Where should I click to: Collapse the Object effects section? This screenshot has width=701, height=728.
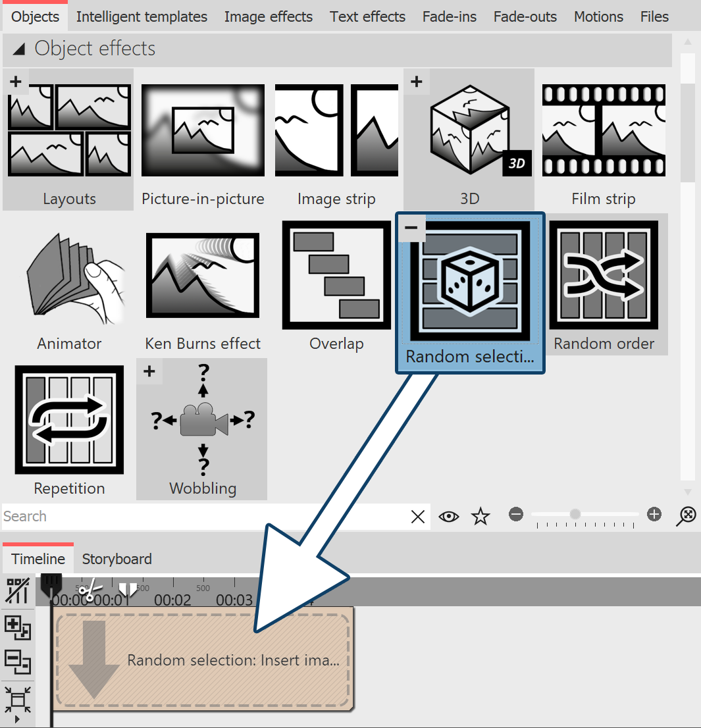(x=20, y=49)
